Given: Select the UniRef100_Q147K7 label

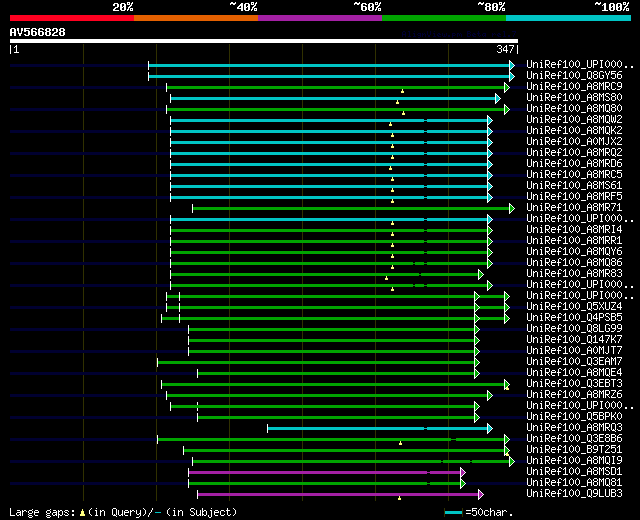Looking at the screenshot, I should 574,340.
